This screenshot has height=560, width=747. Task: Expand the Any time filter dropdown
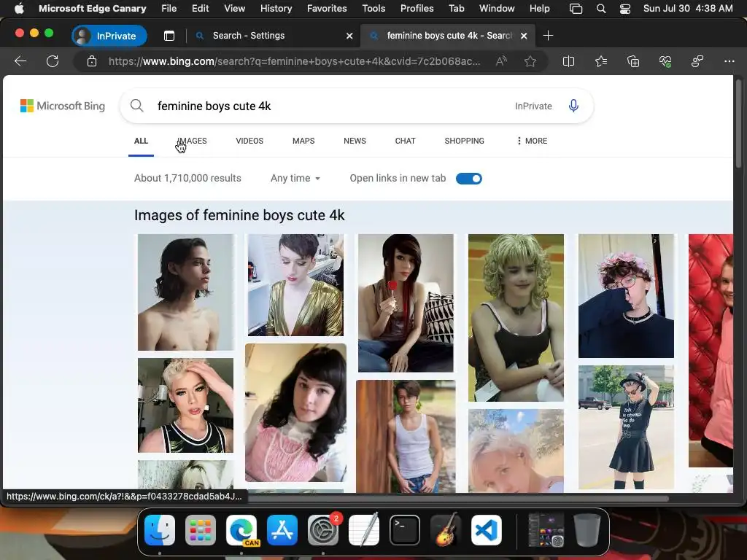pyautogui.click(x=295, y=178)
